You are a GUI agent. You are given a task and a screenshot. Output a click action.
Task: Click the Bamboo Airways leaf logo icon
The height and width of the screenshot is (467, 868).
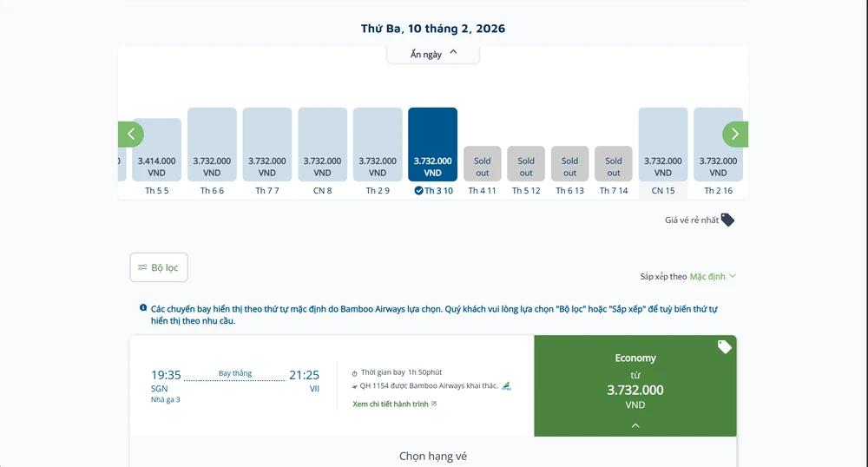point(507,385)
